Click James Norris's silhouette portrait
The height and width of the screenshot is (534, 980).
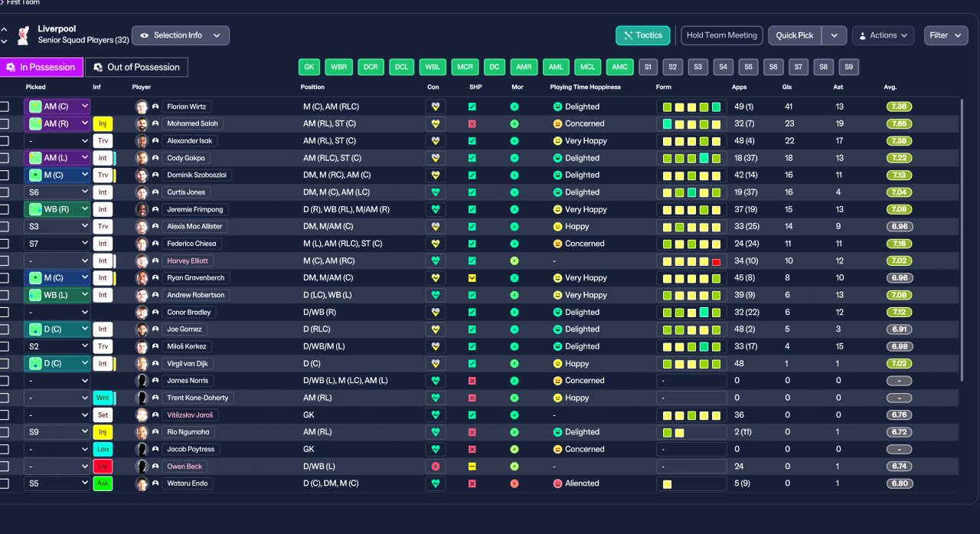[142, 381]
